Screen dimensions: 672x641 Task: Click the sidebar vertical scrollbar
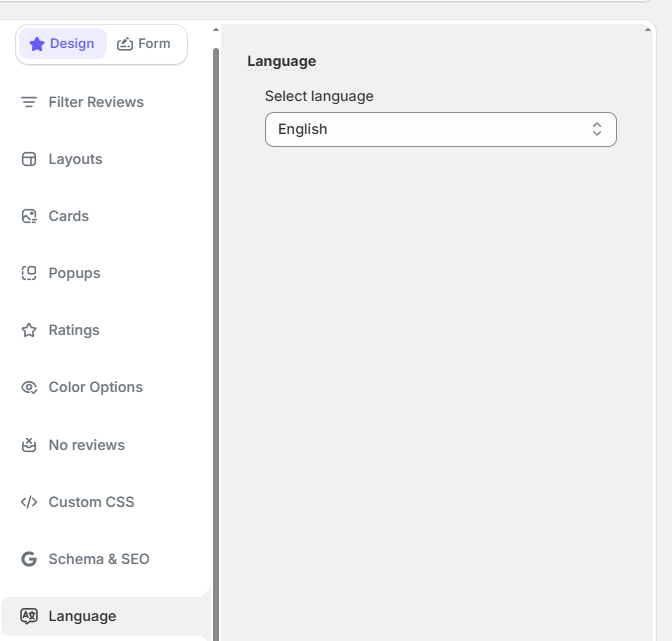pos(215,300)
